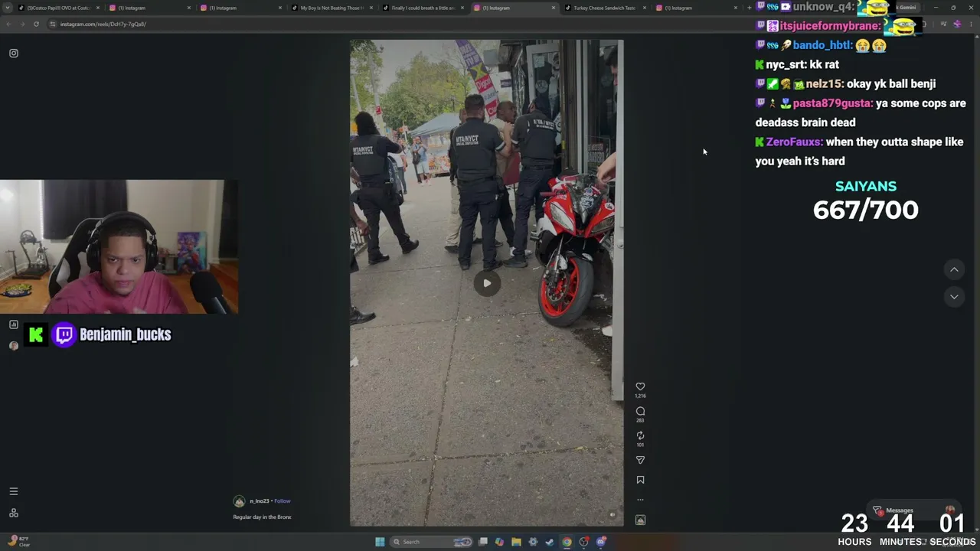
Task: Click the itsjuiceformybrane chat username
Action: 831,26
